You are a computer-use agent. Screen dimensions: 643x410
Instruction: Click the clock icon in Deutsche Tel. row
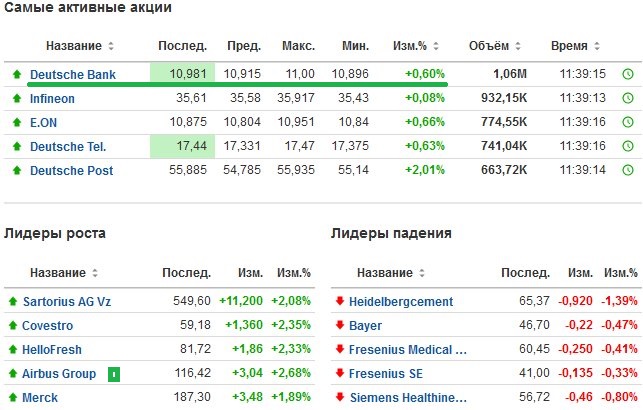point(628,146)
